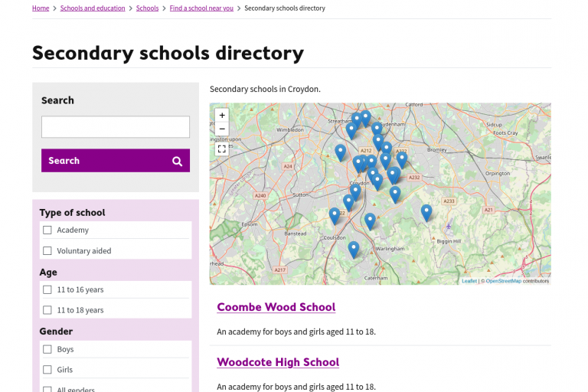
Task: Open the OpenStreetMap attribution link
Action: 503,281
